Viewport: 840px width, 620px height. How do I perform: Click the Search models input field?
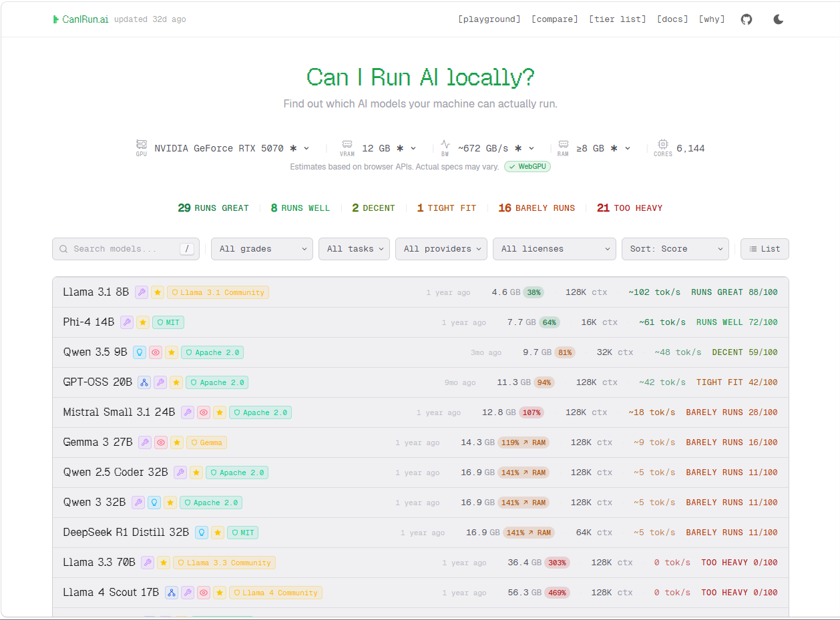(126, 249)
